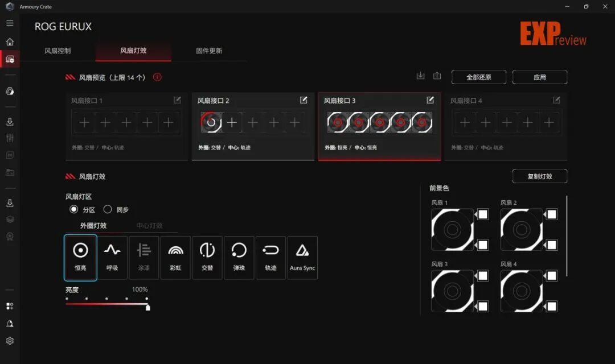Edit 风扇接口 1 with pencil icon
The width and height of the screenshot is (615, 364).
pyautogui.click(x=177, y=100)
